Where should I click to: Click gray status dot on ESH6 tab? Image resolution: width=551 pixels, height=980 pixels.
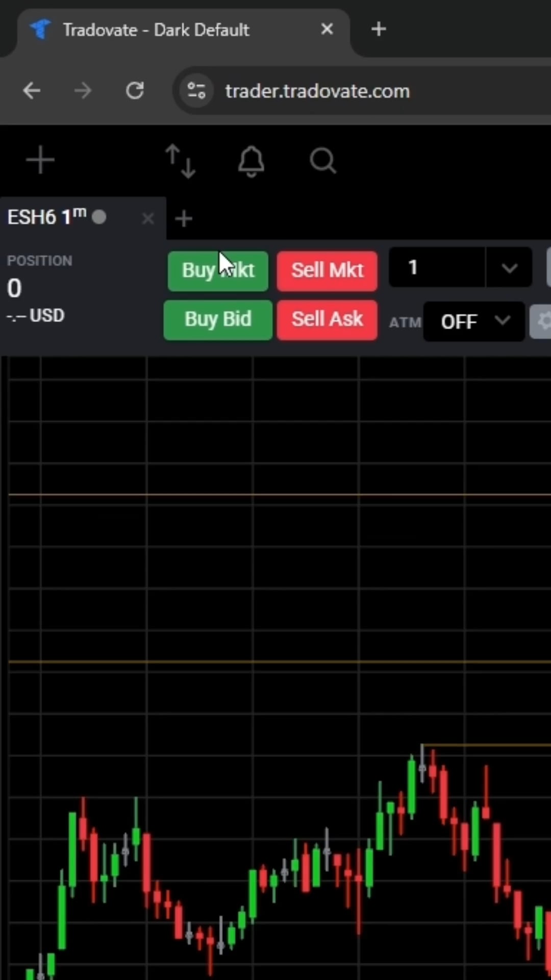[x=99, y=217]
